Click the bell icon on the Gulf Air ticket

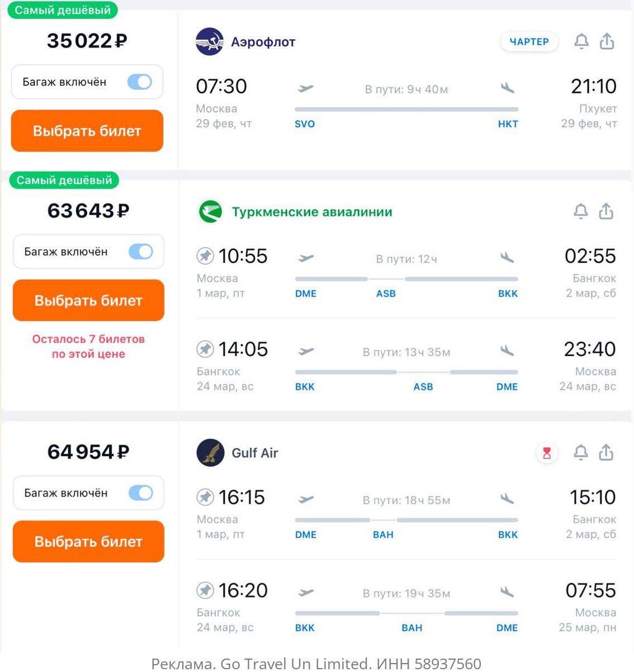tap(581, 452)
